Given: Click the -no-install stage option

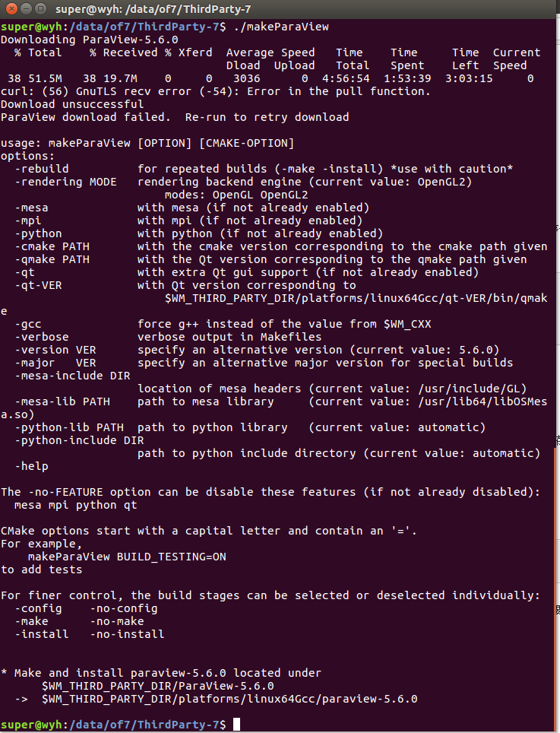Looking at the screenshot, I should click(127, 634).
